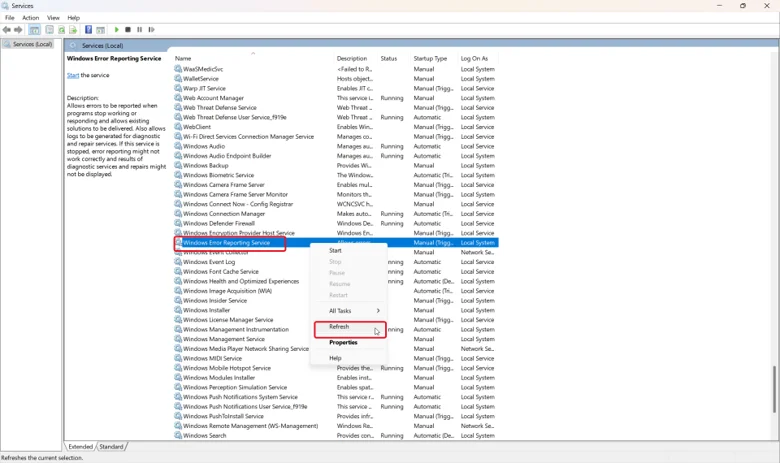Viewport: 780px width, 463px height.
Task: Open the View menu
Action: (x=53, y=17)
